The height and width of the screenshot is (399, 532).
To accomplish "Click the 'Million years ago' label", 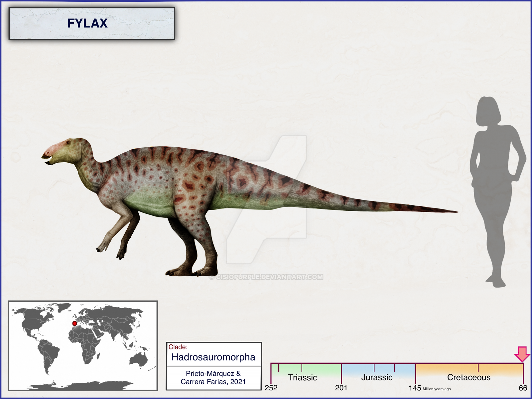I will [437, 389].
